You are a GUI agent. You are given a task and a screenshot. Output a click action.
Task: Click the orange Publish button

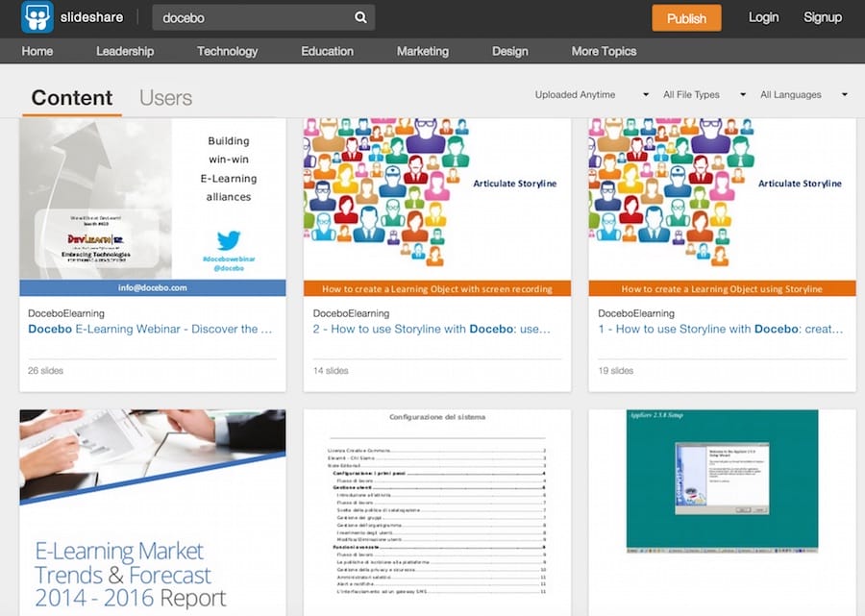click(686, 18)
